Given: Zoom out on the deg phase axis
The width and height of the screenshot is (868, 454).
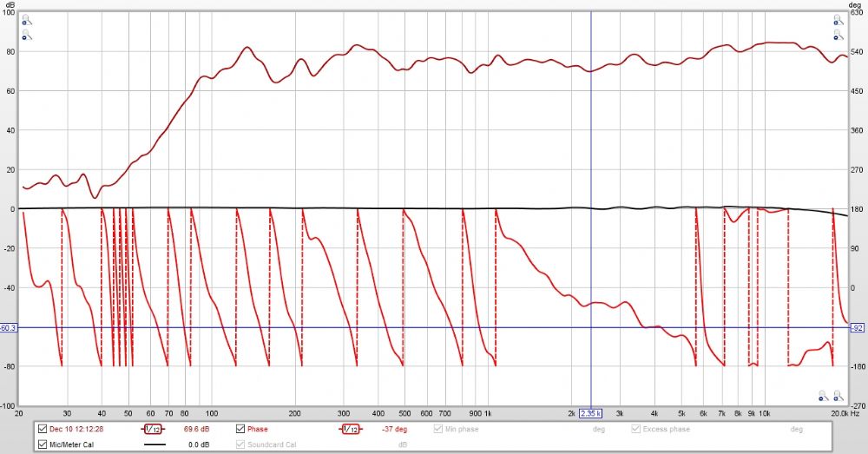Looking at the screenshot, I should pyautogui.click(x=838, y=36).
